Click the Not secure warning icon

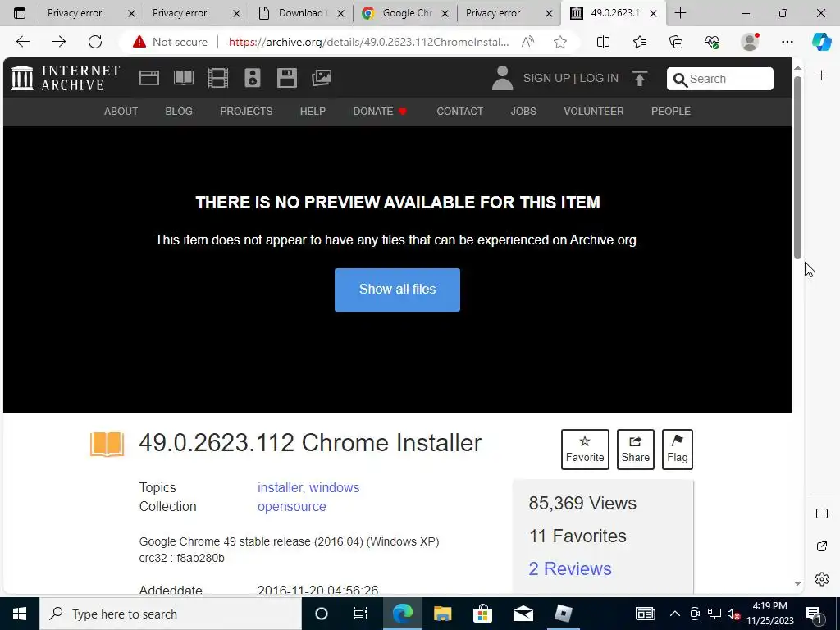pyautogui.click(x=139, y=42)
